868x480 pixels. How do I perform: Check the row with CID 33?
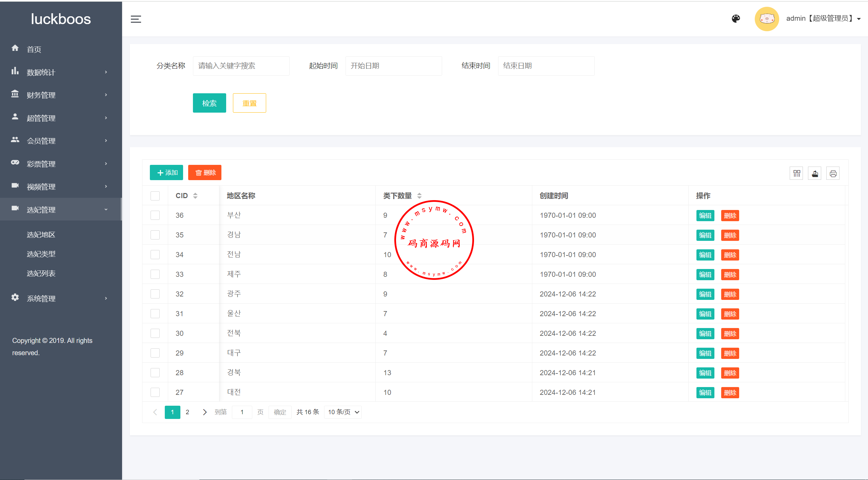tap(155, 274)
